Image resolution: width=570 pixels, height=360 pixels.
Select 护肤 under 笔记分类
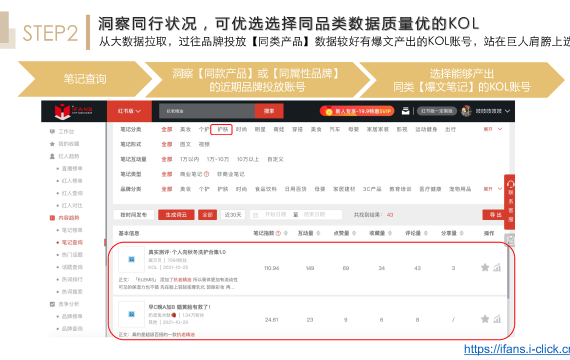point(221,129)
